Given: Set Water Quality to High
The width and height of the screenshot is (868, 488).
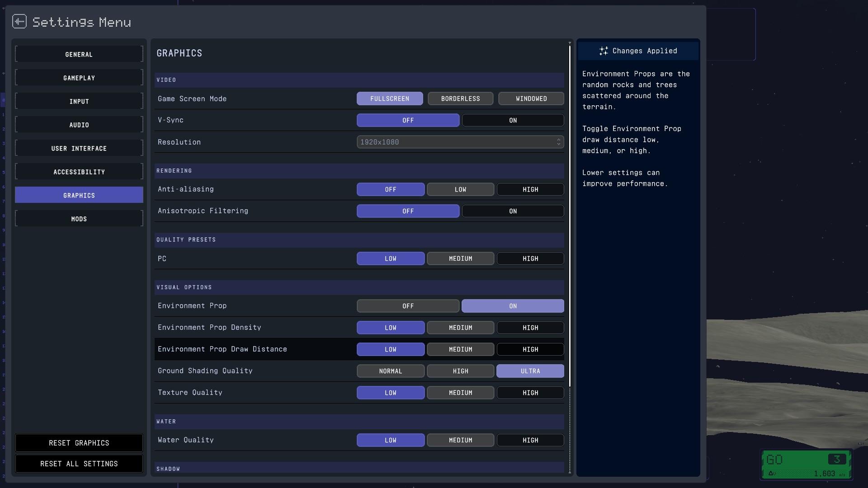Looking at the screenshot, I should pos(530,440).
